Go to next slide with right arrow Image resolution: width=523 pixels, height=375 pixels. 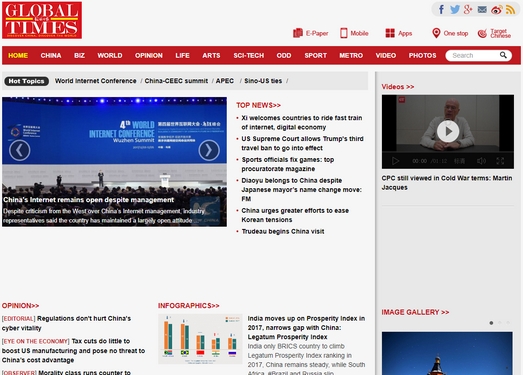[209, 150]
